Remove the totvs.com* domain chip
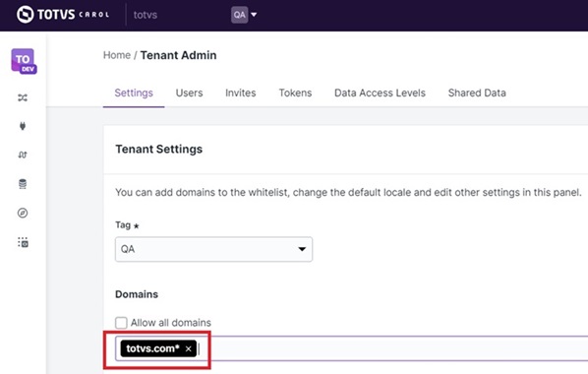 click(x=188, y=348)
